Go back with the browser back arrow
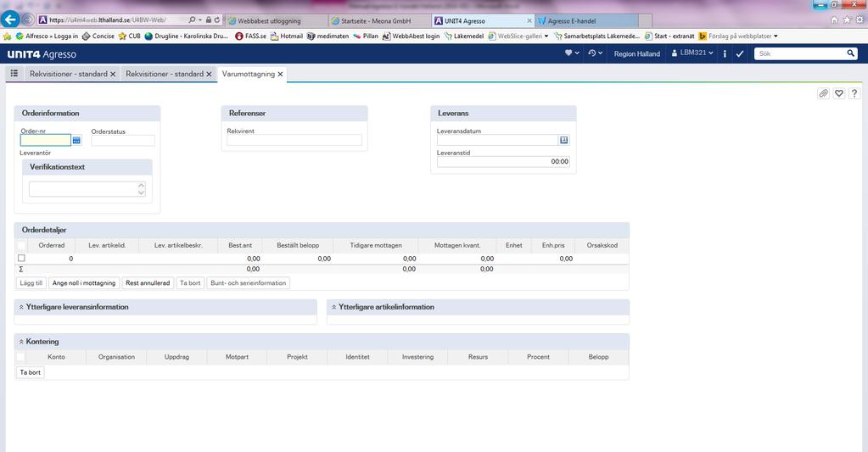This screenshot has height=452, width=868. [x=9, y=20]
